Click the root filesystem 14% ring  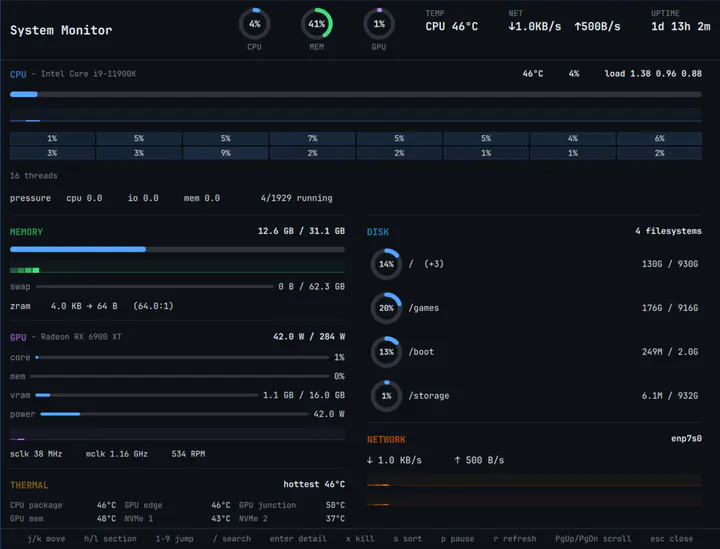click(386, 264)
